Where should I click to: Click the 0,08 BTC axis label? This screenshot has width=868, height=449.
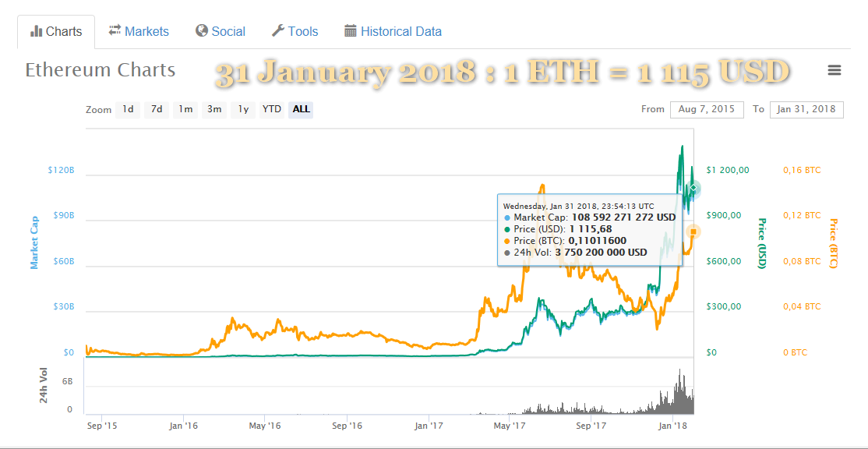802,261
